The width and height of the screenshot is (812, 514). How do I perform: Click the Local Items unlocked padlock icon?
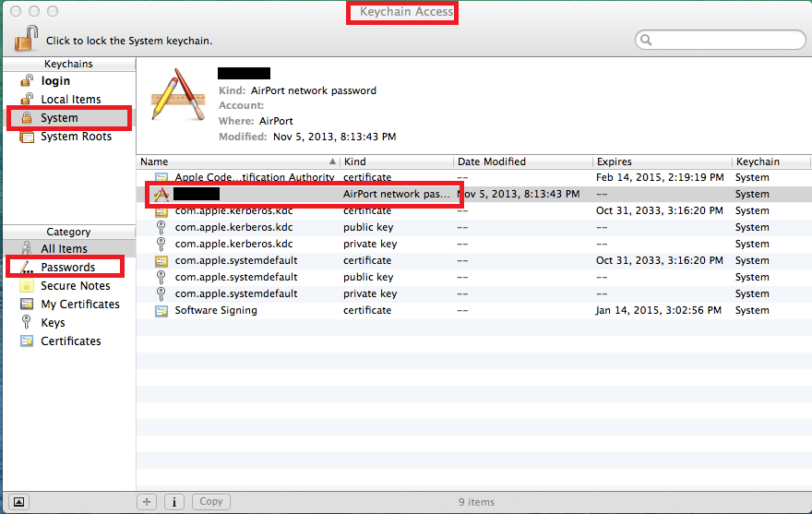click(27, 99)
